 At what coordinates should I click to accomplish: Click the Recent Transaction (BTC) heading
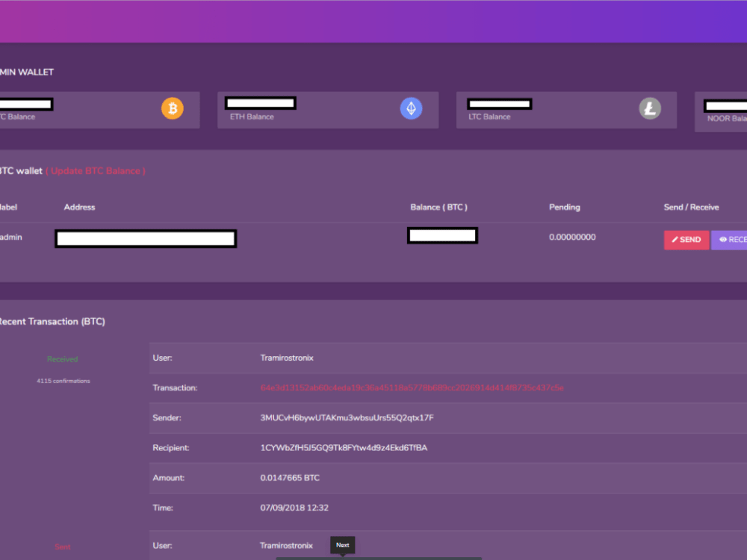(x=52, y=321)
